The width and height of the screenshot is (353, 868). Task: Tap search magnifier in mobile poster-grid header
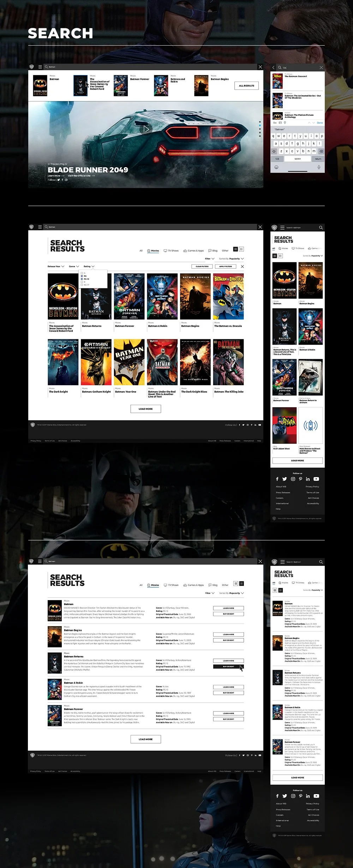tap(321, 228)
